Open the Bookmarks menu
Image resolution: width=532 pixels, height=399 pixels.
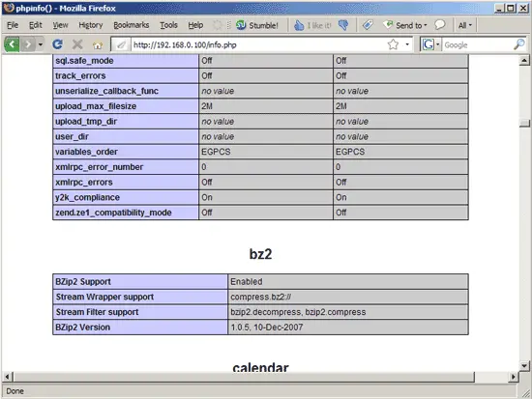132,25
